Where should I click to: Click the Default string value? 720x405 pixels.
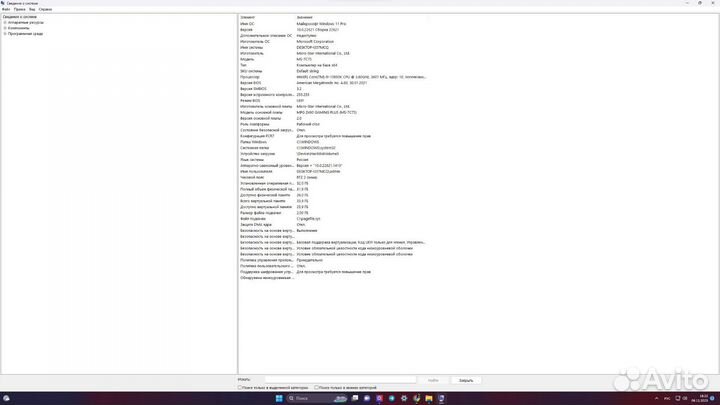coord(307,71)
